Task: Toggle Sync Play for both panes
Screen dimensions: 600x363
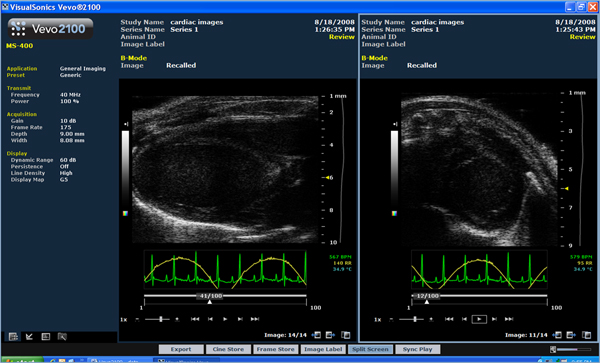Action: tap(417, 349)
